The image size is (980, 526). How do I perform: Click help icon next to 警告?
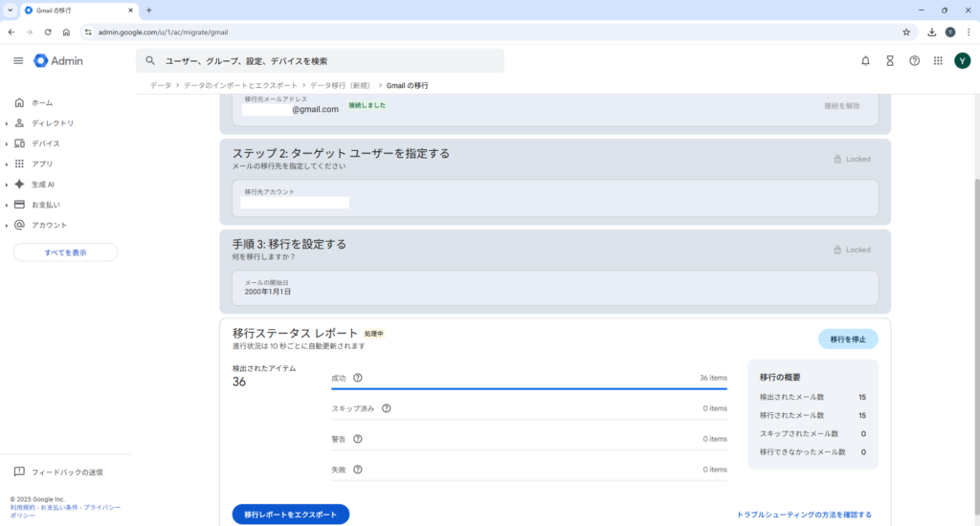coord(358,439)
